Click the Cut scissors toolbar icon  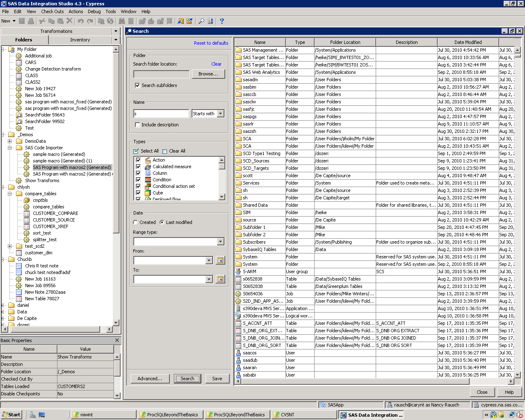point(42,21)
